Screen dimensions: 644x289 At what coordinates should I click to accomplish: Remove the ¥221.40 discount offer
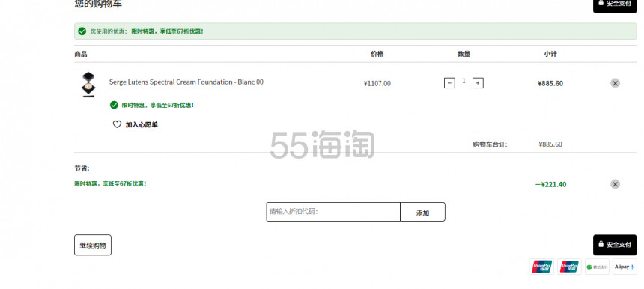point(615,184)
